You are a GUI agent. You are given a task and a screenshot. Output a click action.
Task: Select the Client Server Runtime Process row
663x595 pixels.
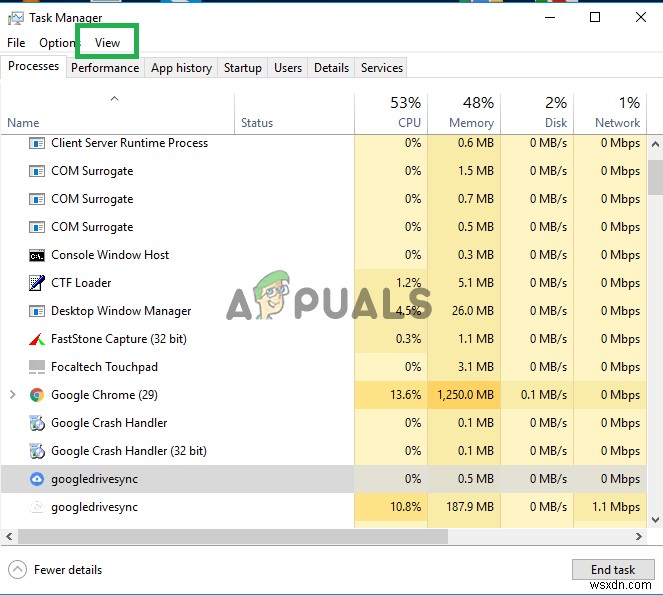(x=323, y=143)
